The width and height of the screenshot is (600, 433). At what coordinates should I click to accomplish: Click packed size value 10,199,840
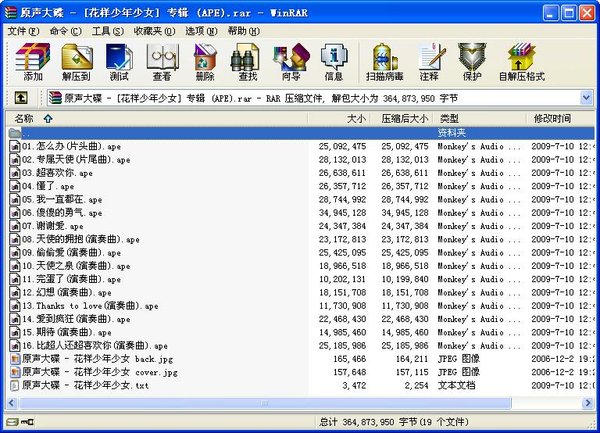point(405,279)
